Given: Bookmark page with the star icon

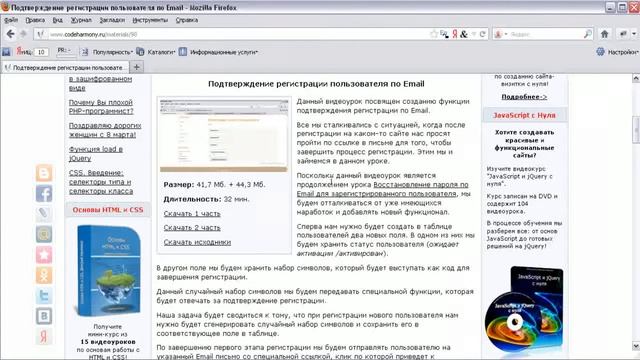Looking at the screenshot, I should coord(434,34).
